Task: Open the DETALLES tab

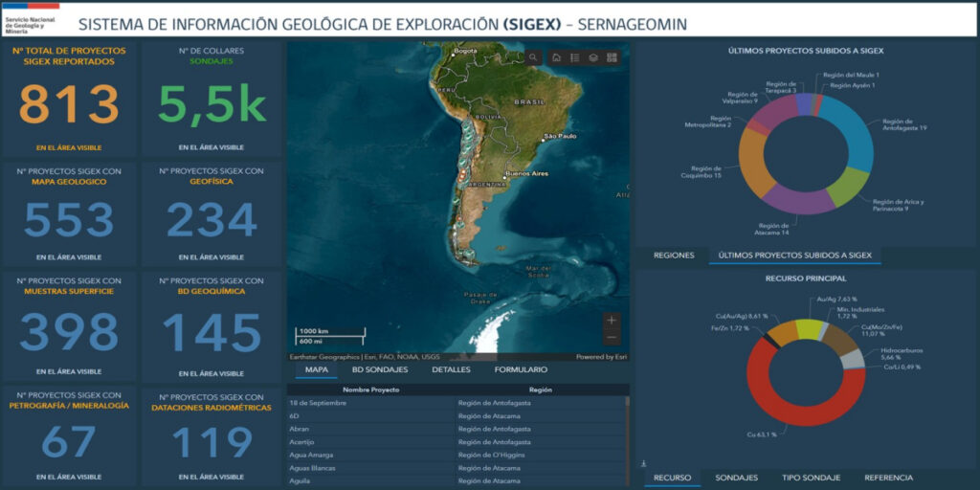Action: (451, 369)
